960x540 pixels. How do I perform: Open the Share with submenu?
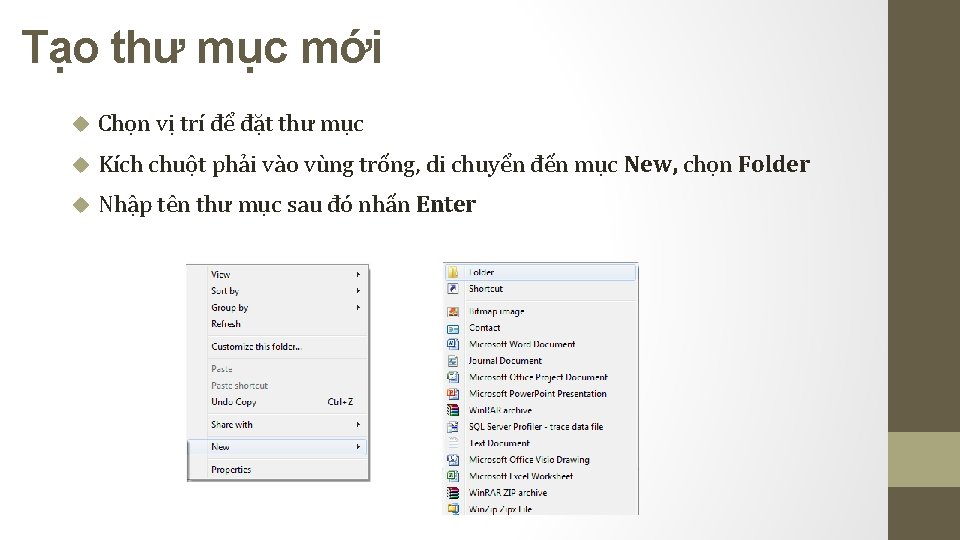point(278,424)
